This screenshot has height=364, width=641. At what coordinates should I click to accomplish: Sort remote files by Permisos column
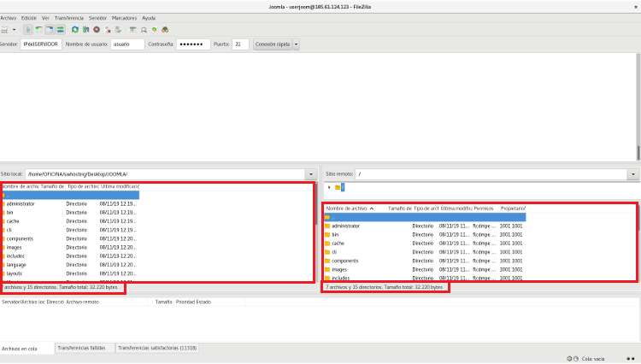484,208
